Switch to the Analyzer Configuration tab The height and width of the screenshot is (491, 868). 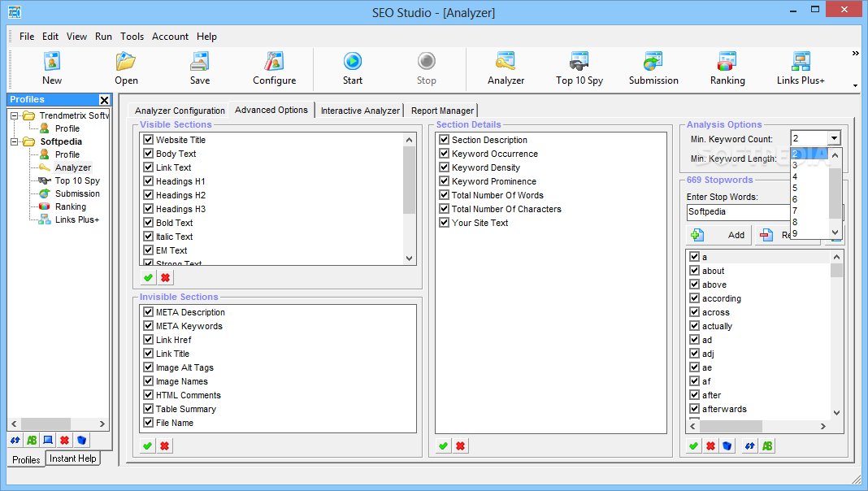(180, 111)
